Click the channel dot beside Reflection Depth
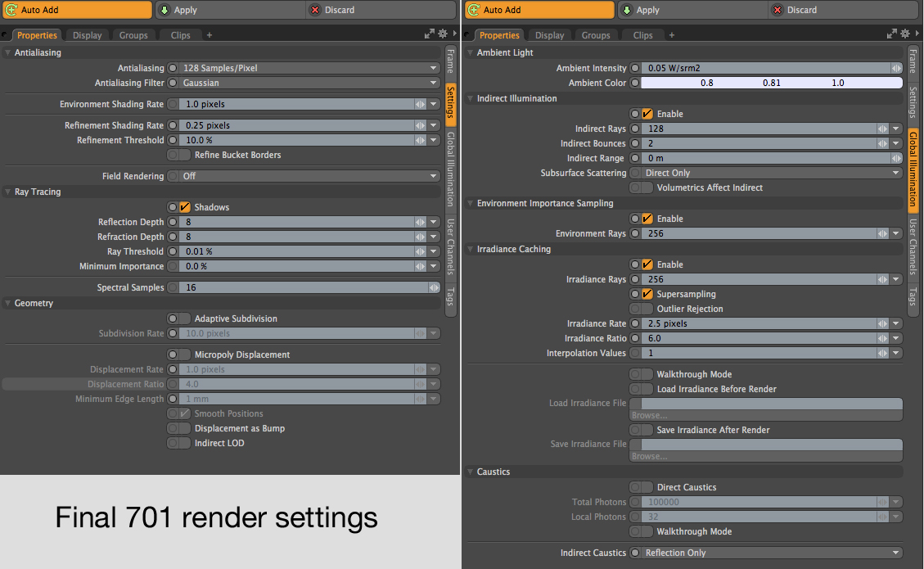The height and width of the screenshot is (569, 924). 173,222
